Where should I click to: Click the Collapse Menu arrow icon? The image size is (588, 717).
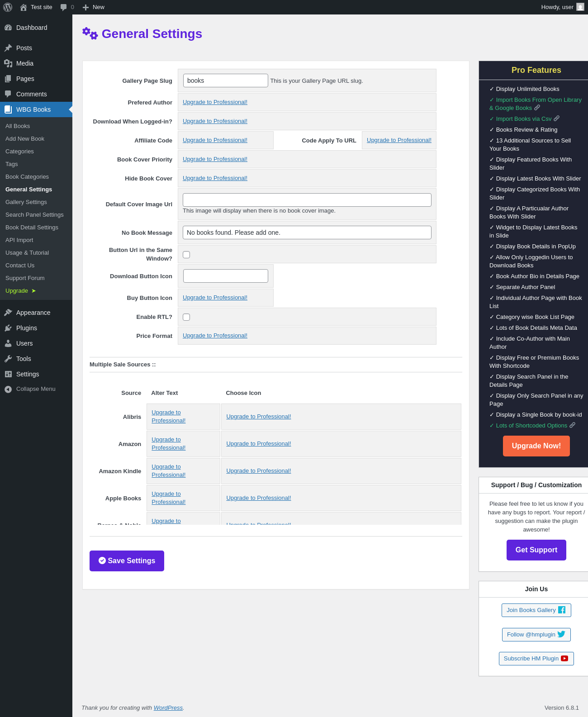(8, 389)
